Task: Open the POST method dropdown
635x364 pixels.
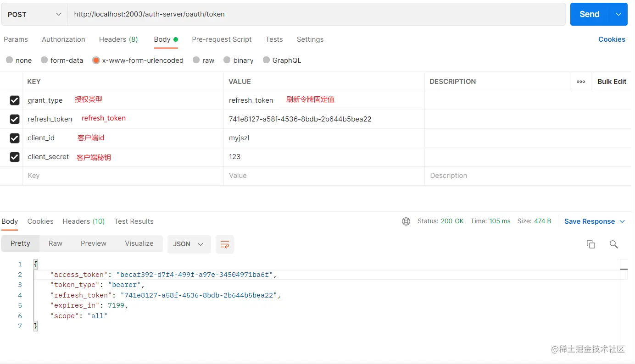Action: click(x=34, y=14)
